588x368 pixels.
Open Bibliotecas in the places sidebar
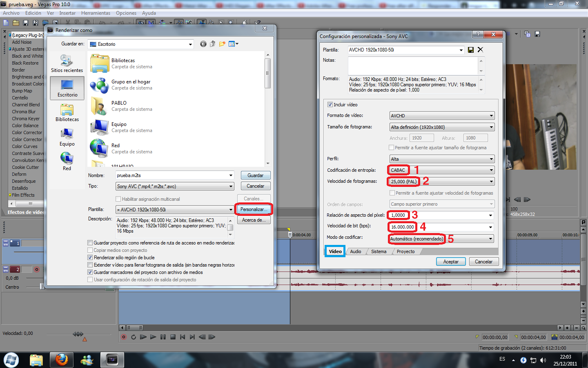pos(67,112)
